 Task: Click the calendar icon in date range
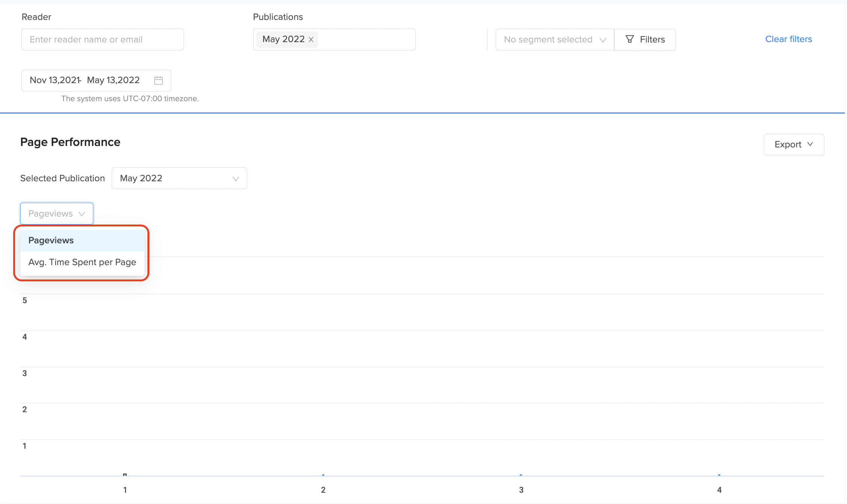(158, 80)
